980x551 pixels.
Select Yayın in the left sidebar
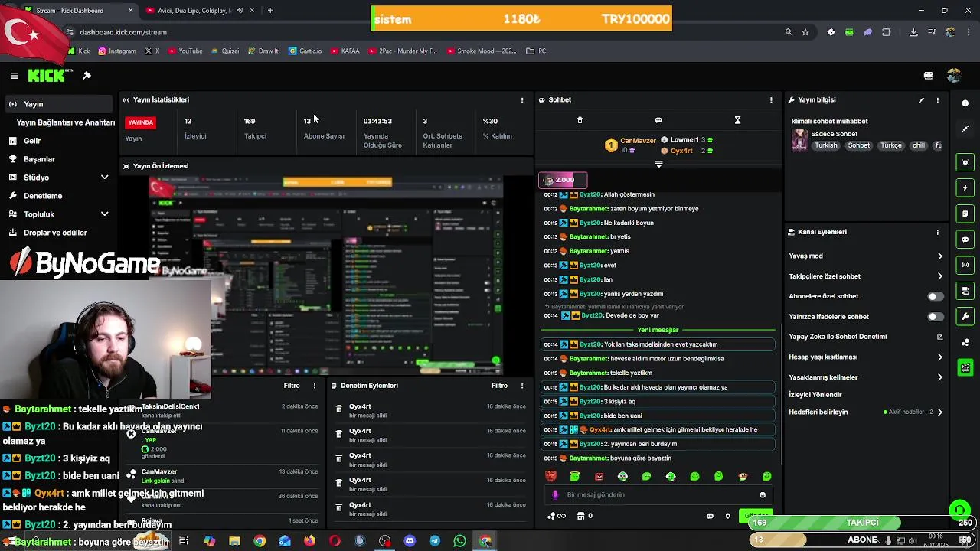click(60, 104)
